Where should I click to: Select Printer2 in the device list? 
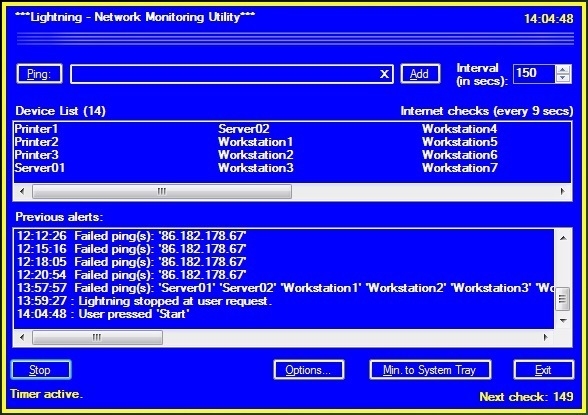[x=36, y=142]
